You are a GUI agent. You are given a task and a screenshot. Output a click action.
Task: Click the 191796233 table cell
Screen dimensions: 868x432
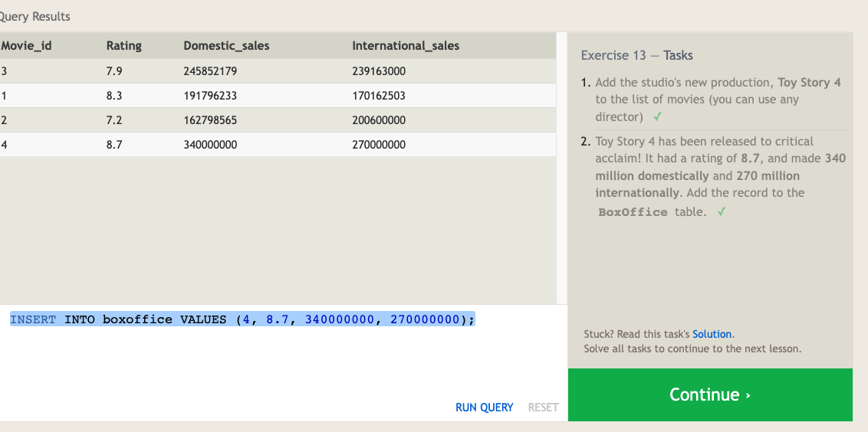pos(210,96)
